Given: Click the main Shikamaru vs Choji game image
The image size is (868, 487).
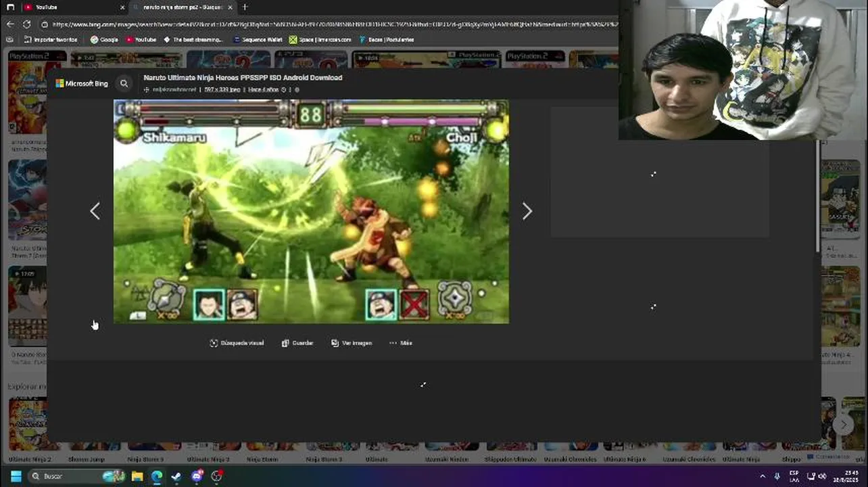Looking at the screenshot, I should (311, 211).
